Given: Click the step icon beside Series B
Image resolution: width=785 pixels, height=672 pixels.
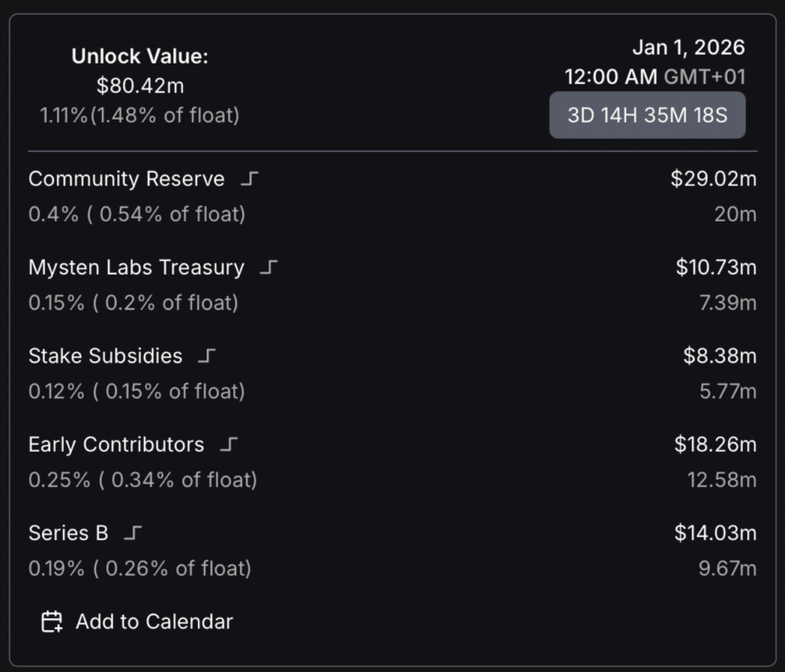Looking at the screenshot, I should (133, 533).
